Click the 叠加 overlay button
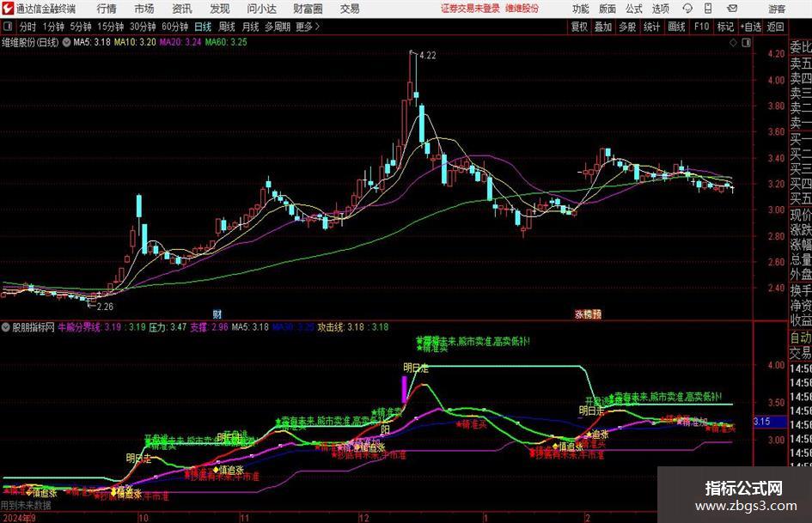The width and height of the screenshot is (812, 523). [x=603, y=27]
